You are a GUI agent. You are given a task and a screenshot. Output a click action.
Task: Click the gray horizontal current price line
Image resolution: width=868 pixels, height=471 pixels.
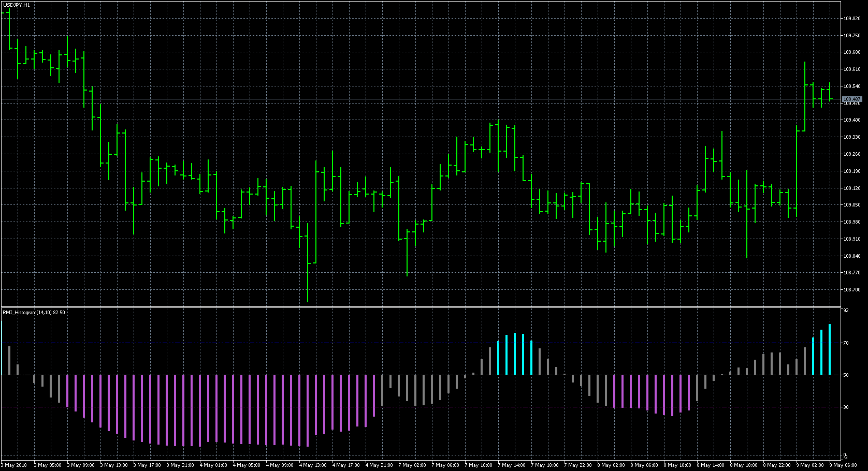pos(414,99)
